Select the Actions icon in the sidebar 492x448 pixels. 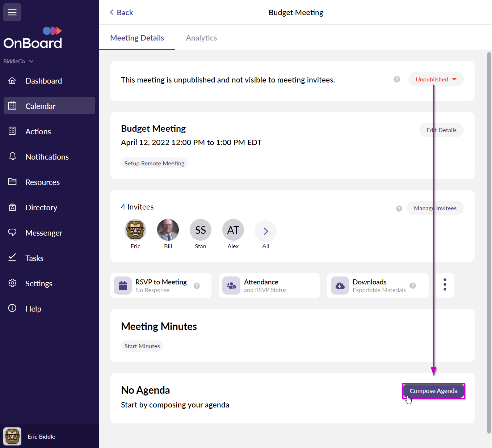[12, 131]
